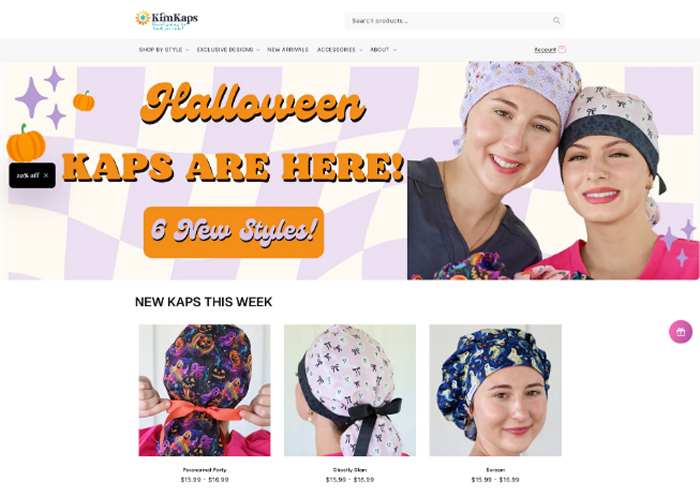Click the KimKaps sunflower logo
The image size is (700, 500).
167,20
